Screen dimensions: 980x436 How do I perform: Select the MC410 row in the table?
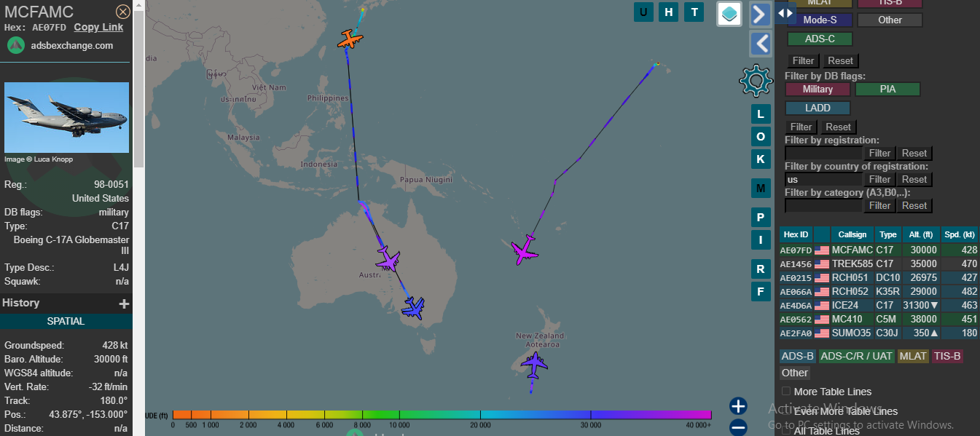pyautogui.click(x=879, y=319)
